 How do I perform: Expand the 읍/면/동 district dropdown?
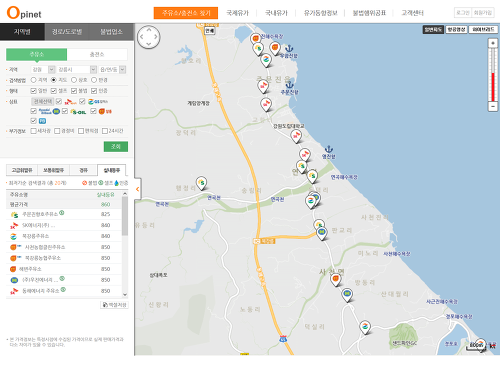click(113, 69)
